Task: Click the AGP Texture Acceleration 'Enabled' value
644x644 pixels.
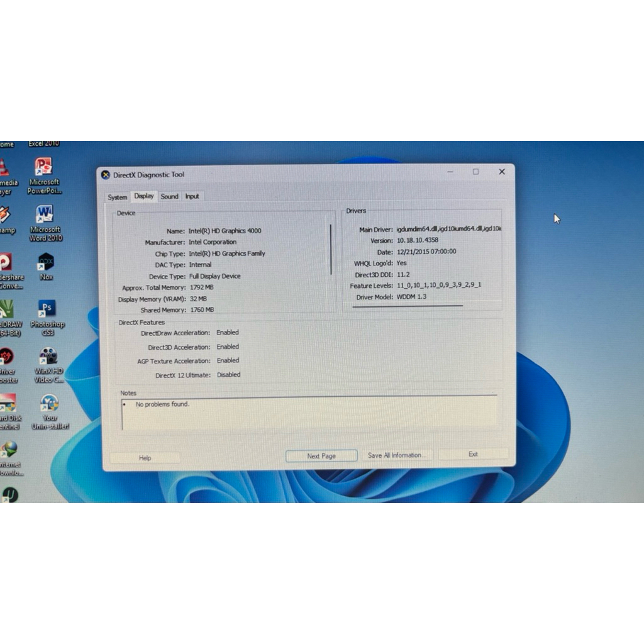Action: click(x=228, y=360)
